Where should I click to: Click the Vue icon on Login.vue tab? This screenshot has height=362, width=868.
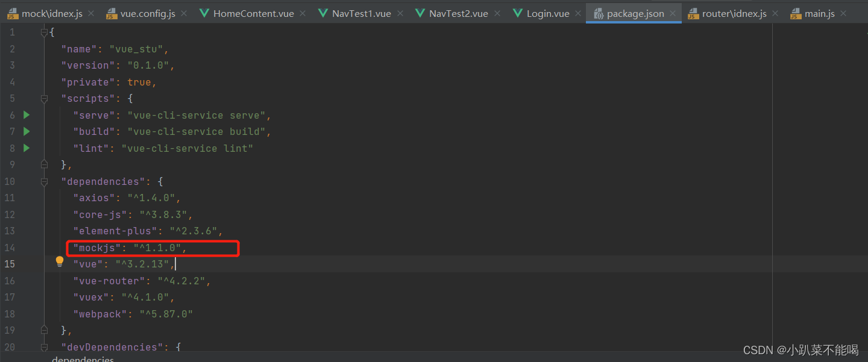[518, 13]
